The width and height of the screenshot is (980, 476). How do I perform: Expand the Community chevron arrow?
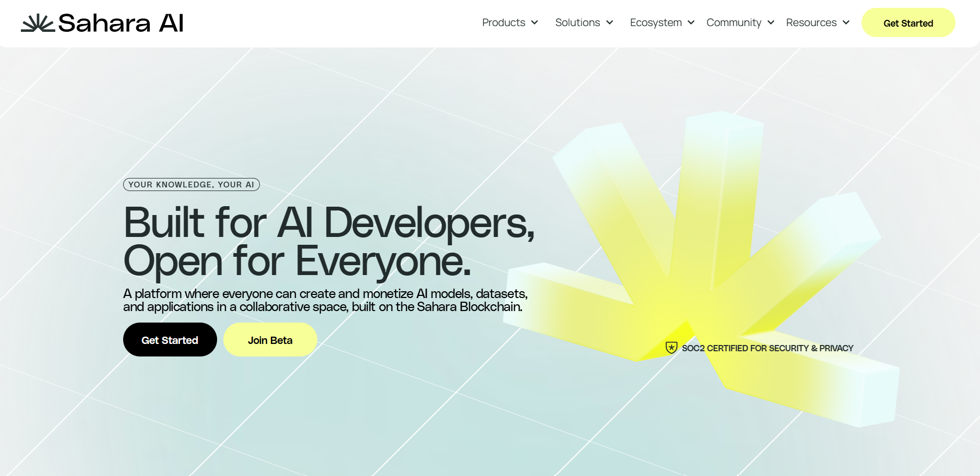(x=771, y=22)
